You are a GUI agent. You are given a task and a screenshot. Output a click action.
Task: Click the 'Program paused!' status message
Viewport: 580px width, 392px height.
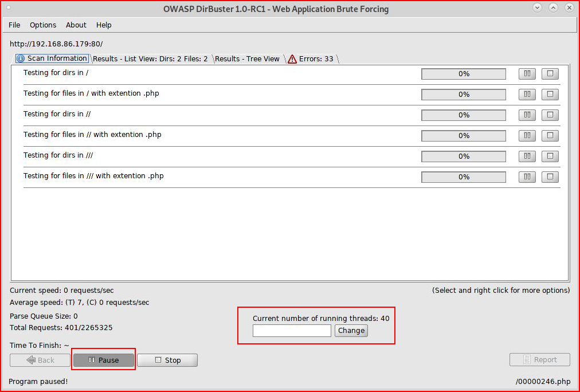[38, 381]
